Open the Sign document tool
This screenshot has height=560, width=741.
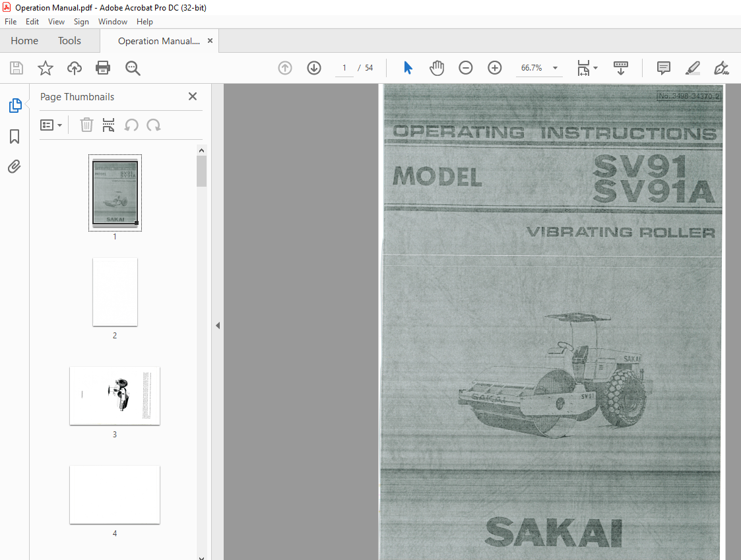coord(721,68)
